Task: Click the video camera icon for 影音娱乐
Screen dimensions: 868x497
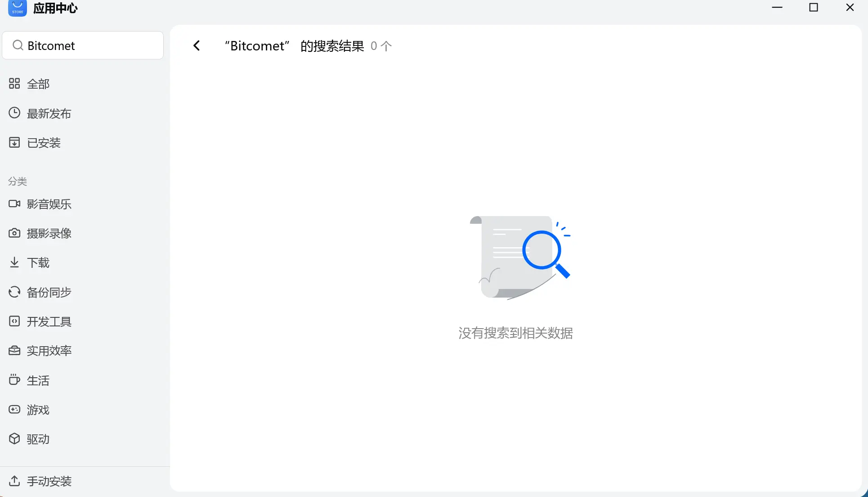Action: 14,204
